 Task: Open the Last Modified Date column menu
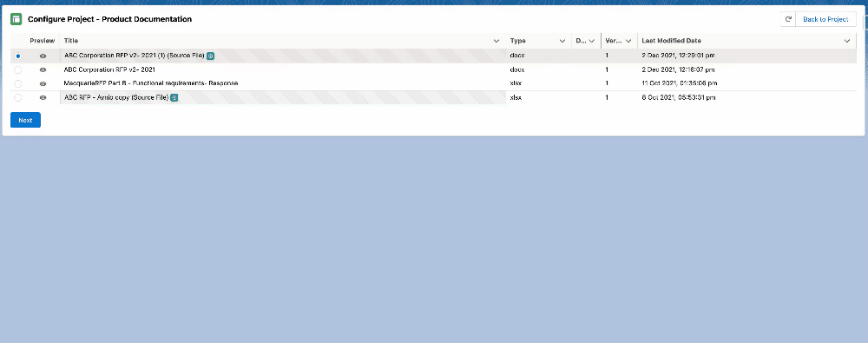847,41
